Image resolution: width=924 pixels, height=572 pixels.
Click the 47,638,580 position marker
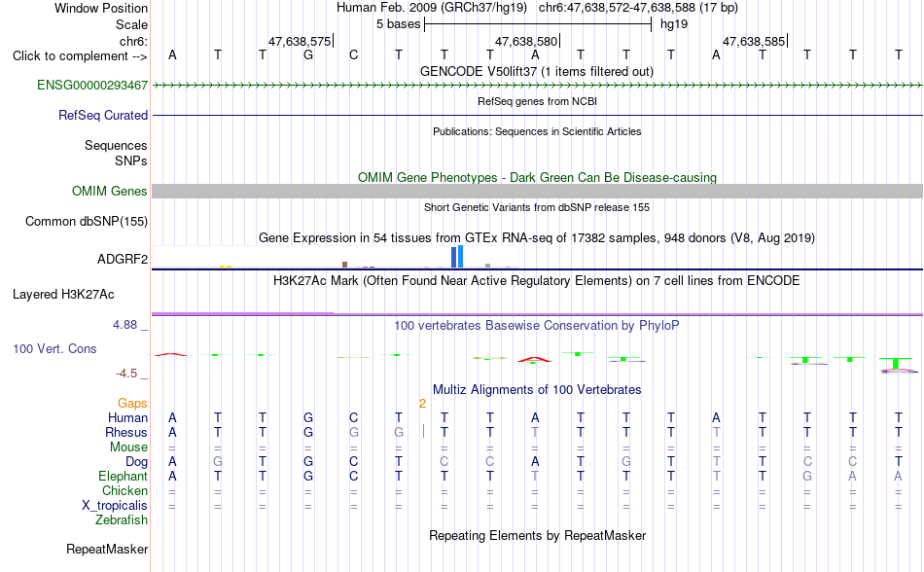pyautogui.click(x=527, y=41)
